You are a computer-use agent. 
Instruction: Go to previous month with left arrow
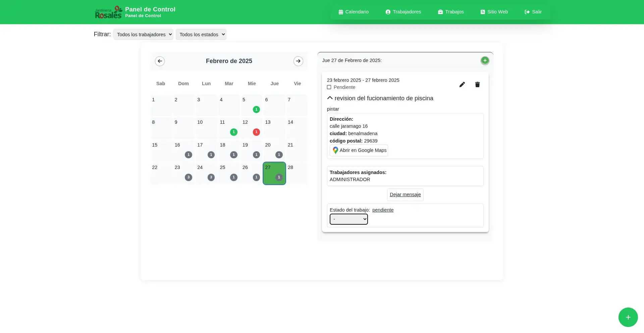click(160, 61)
